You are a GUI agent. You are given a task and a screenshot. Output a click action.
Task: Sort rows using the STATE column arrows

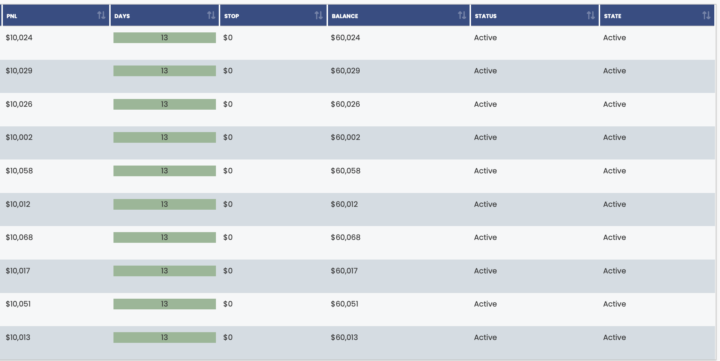706,16
